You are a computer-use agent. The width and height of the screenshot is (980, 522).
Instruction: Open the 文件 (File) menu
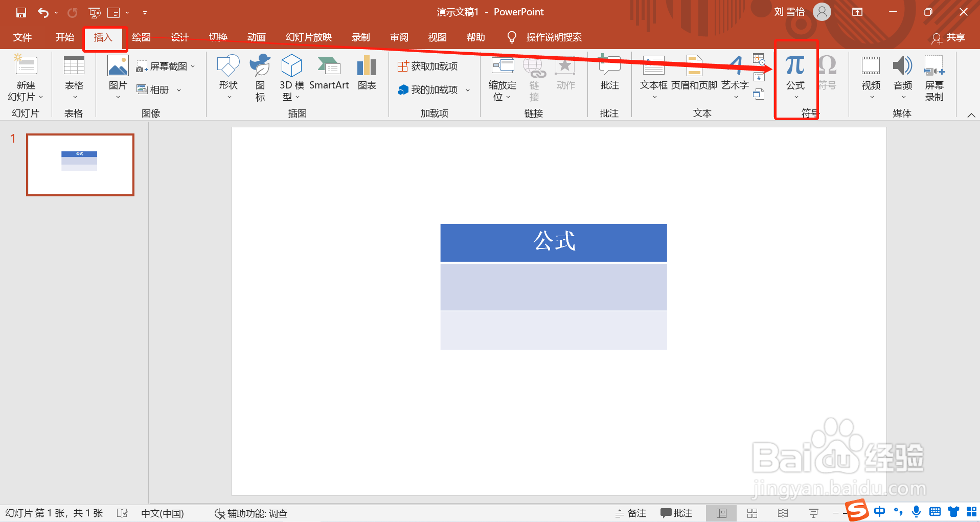coord(22,37)
